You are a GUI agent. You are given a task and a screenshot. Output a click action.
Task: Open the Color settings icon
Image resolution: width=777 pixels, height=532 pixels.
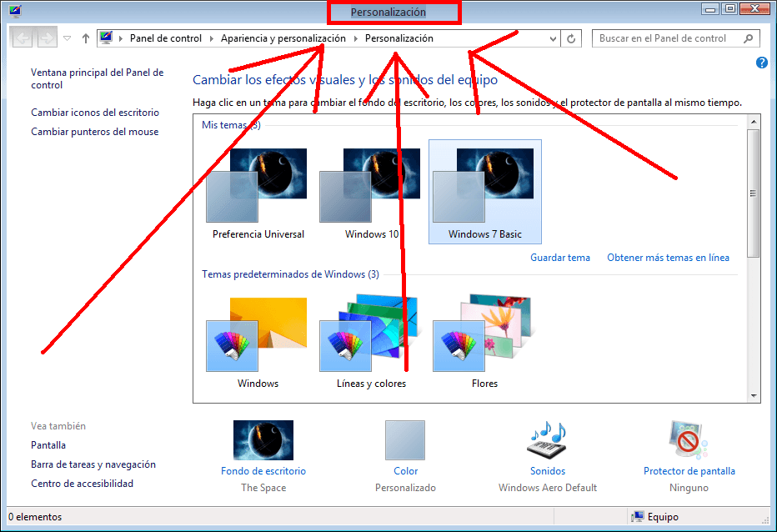[405, 440]
